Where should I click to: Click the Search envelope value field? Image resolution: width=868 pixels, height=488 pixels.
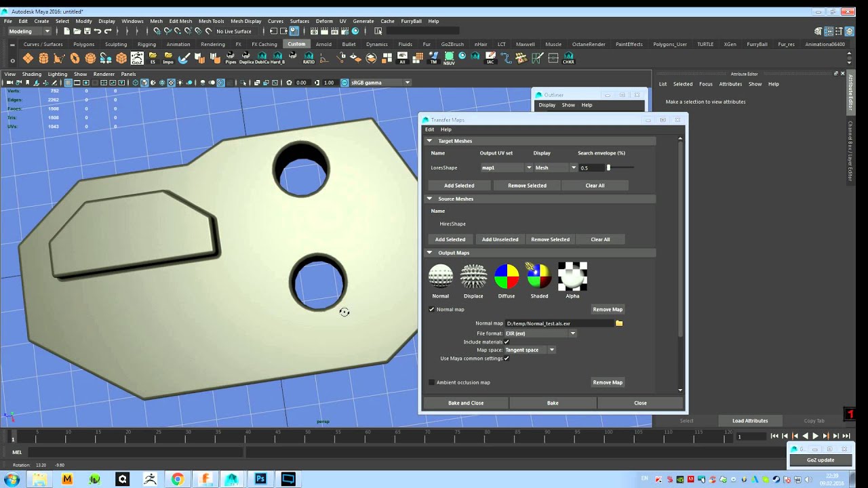point(591,167)
